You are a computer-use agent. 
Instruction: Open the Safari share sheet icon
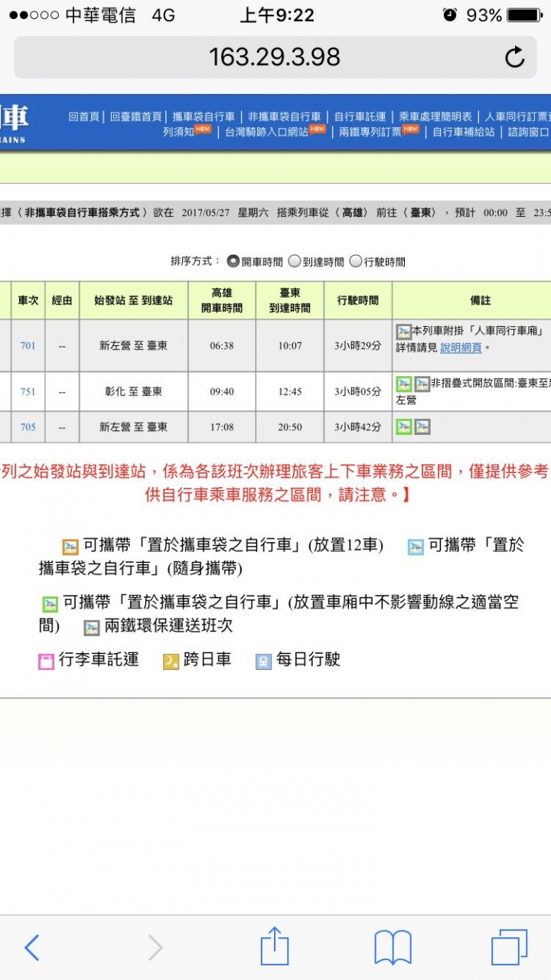[x=275, y=946]
